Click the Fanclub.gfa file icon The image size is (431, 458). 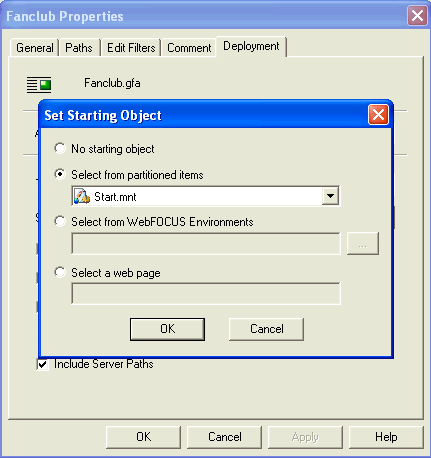[x=39, y=85]
